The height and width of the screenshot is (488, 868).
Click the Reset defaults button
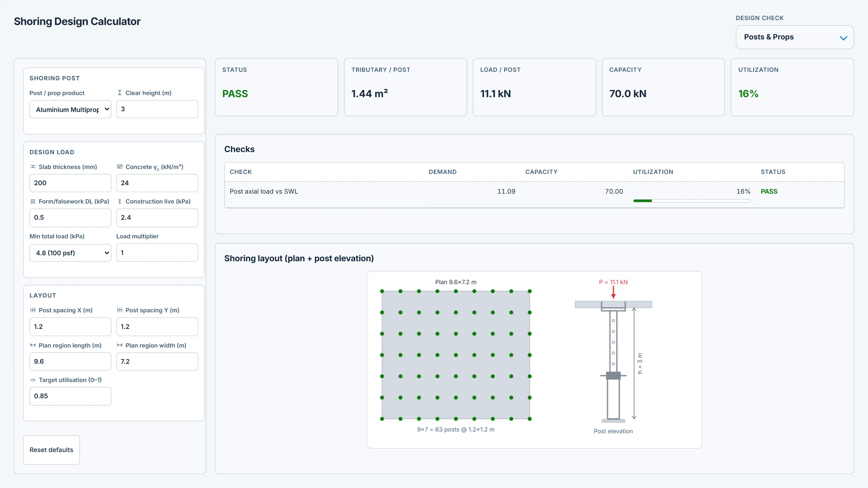(x=51, y=450)
